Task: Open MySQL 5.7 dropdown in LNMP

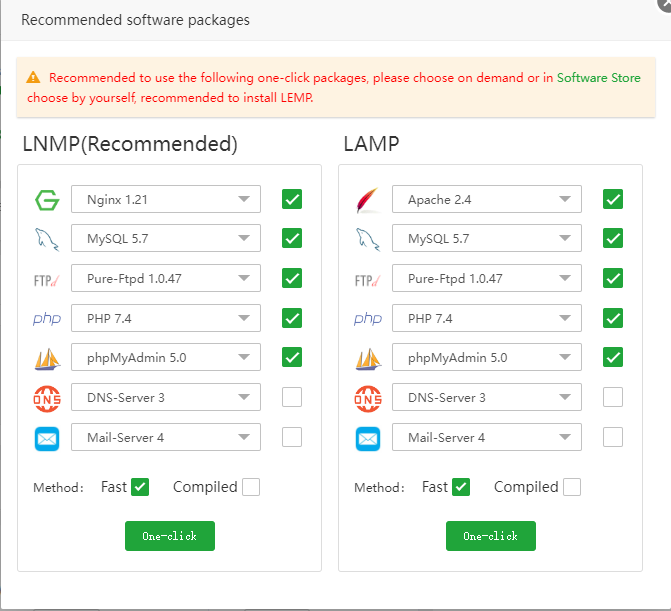Action: 166,238
